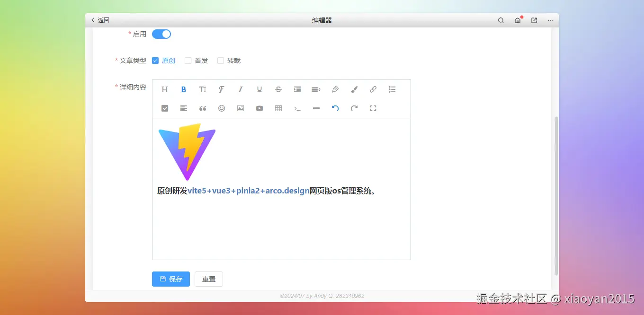Open the more options menu at top right

click(550, 20)
